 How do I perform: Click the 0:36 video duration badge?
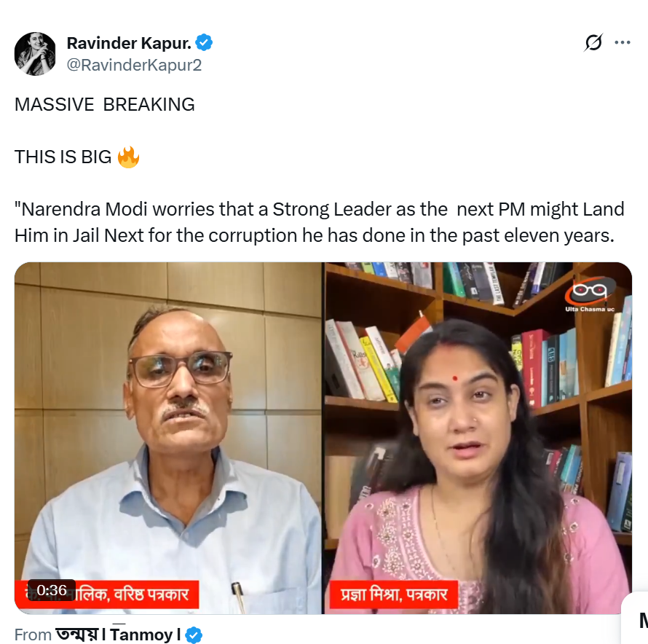pyautogui.click(x=52, y=590)
